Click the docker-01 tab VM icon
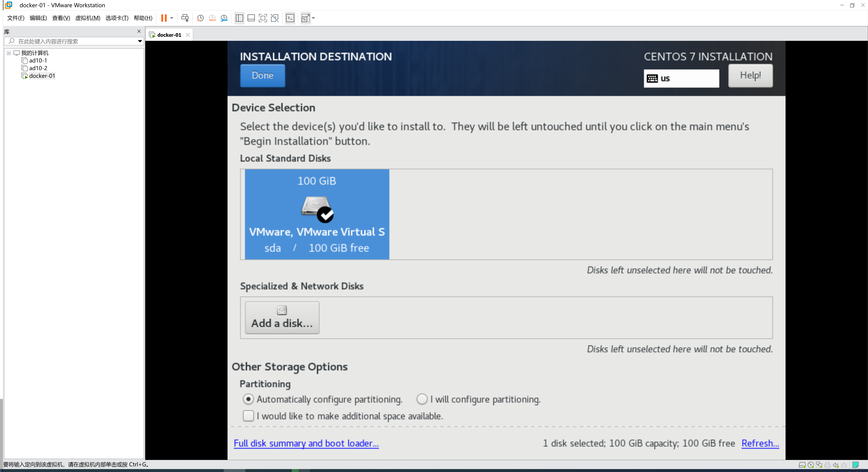The height and width of the screenshot is (472, 868). (152, 35)
